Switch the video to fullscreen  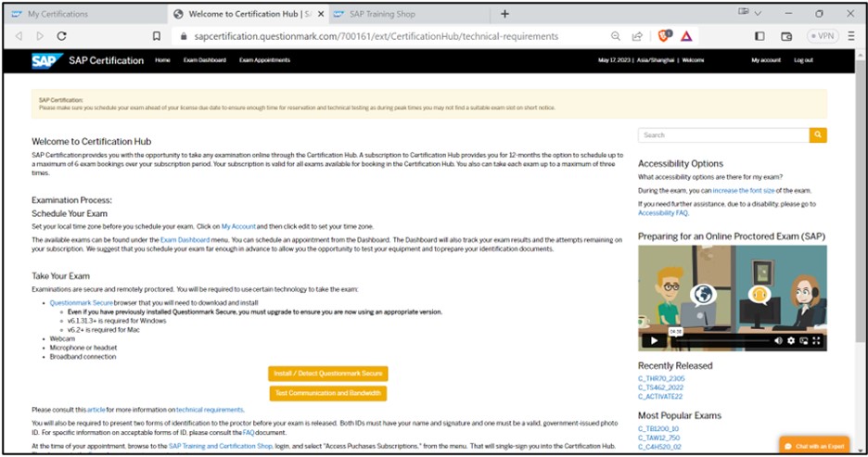tap(817, 340)
